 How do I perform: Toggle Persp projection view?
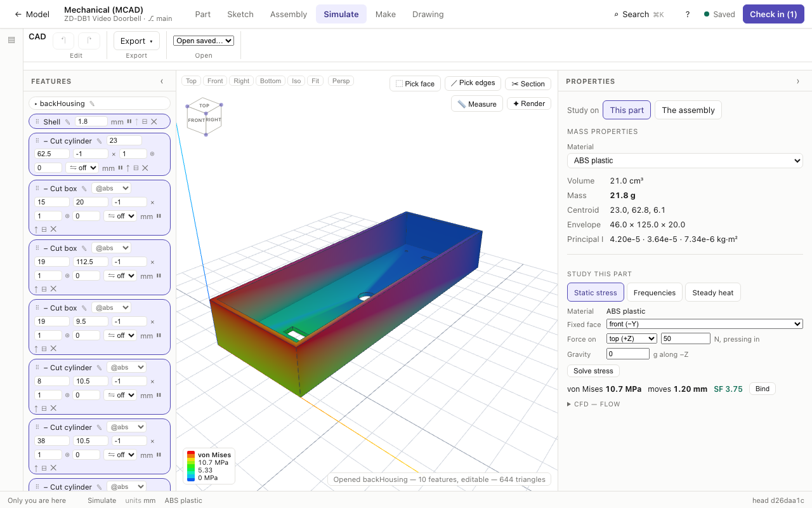coord(341,81)
